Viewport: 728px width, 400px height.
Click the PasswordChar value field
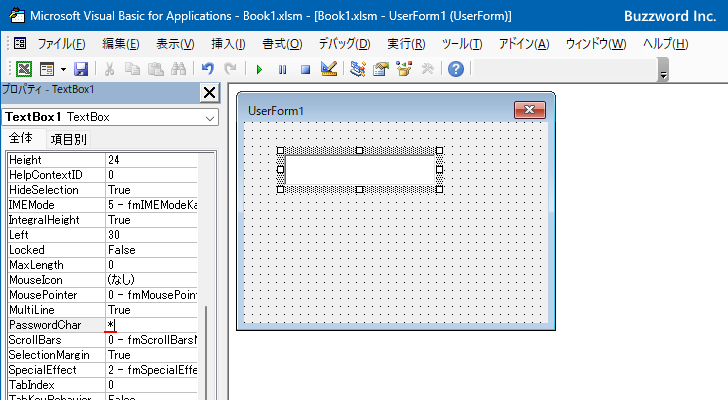pos(151,325)
